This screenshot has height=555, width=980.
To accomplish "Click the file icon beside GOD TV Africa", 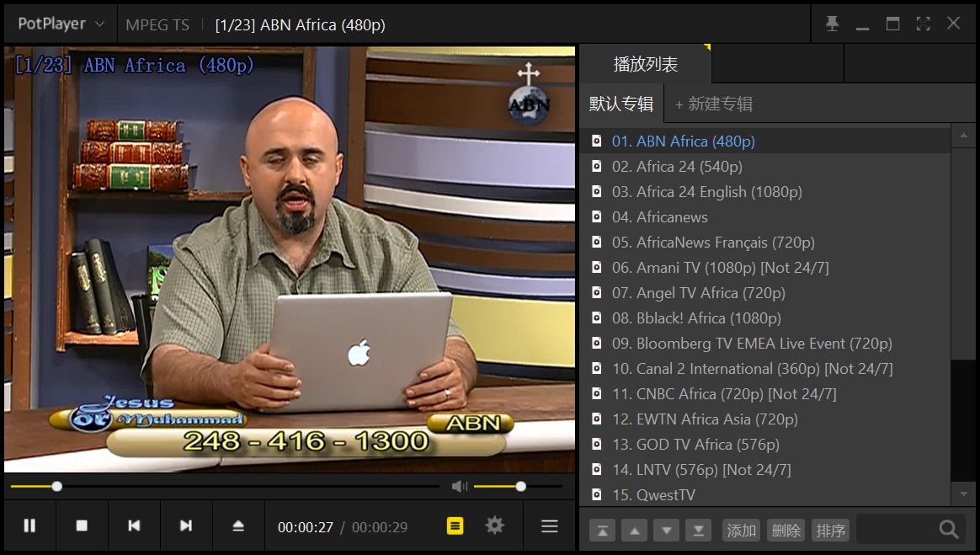I will 597,445.
